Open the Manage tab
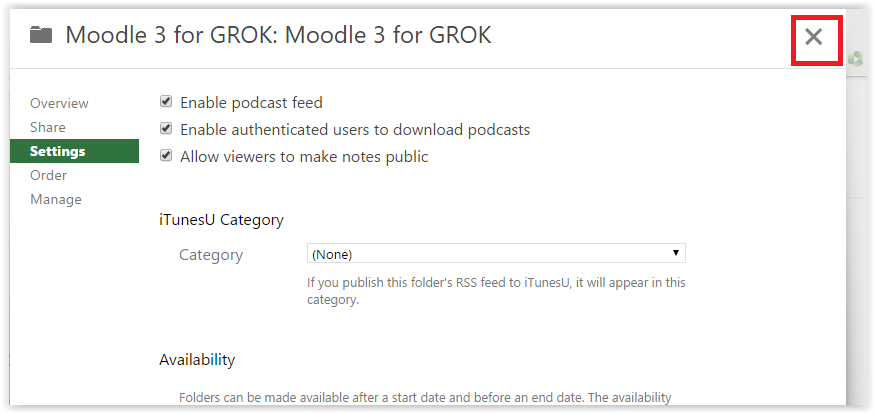 (56, 199)
